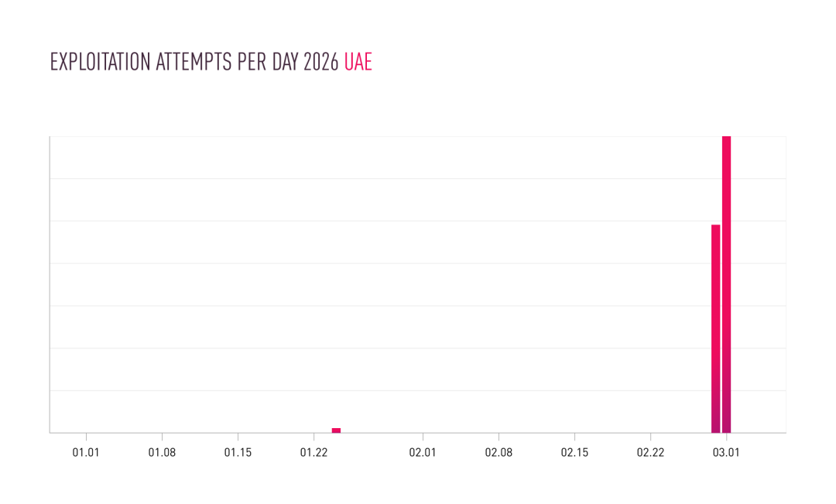Screen dimensions: 836x504
Task: Click the word EXPLOITATION in the title
Action: [100, 63]
